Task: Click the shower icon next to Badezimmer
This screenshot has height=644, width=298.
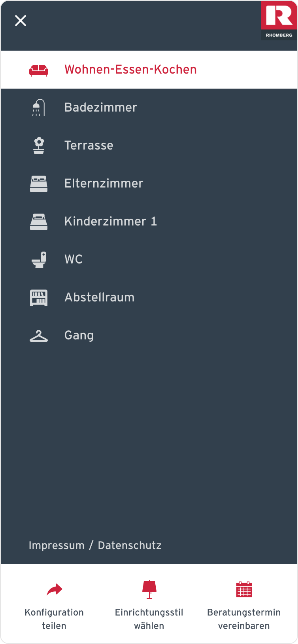Action: click(x=39, y=107)
